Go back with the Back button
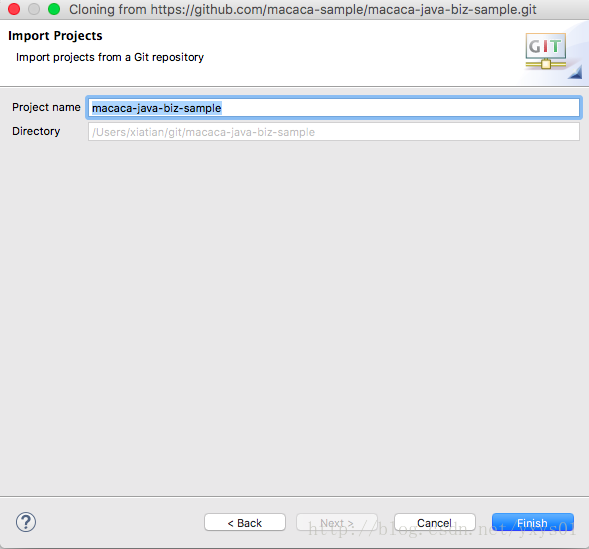589x549 pixels. point(245,522)
